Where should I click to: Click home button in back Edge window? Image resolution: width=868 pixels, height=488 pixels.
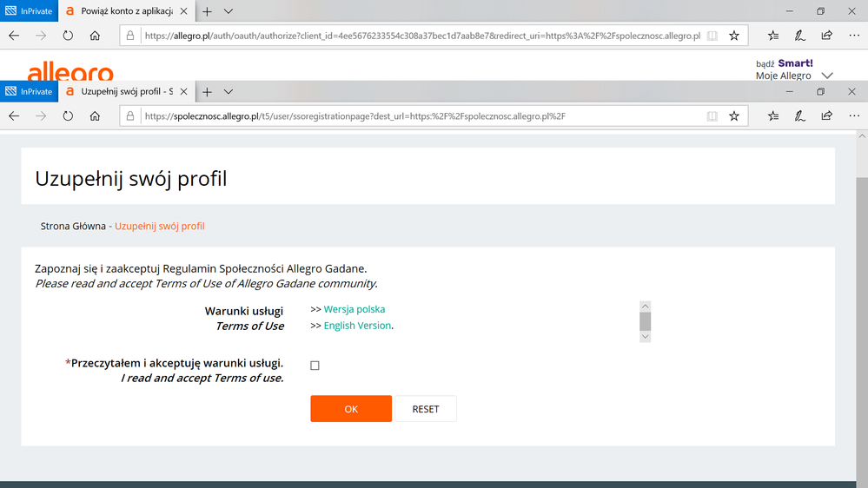point(95,36)
